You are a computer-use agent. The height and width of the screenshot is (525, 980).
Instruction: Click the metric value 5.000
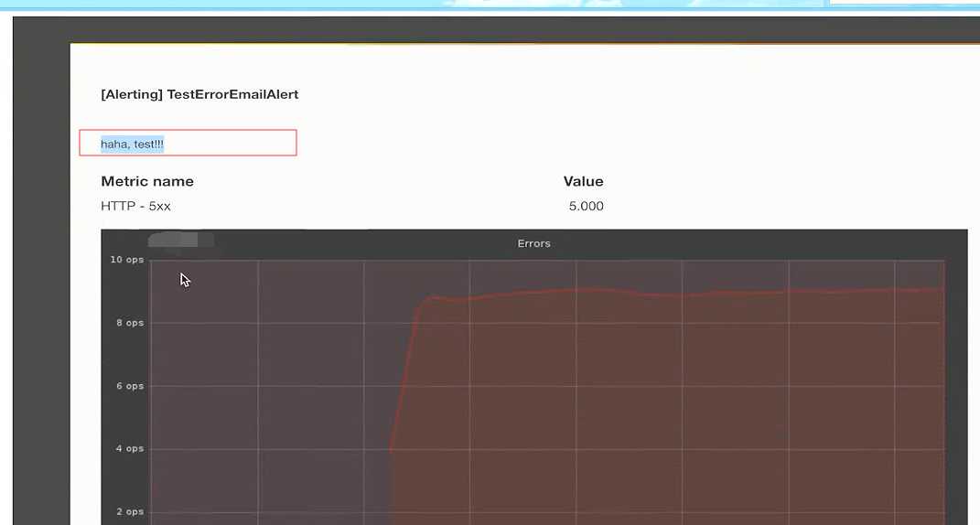(586, 207)
